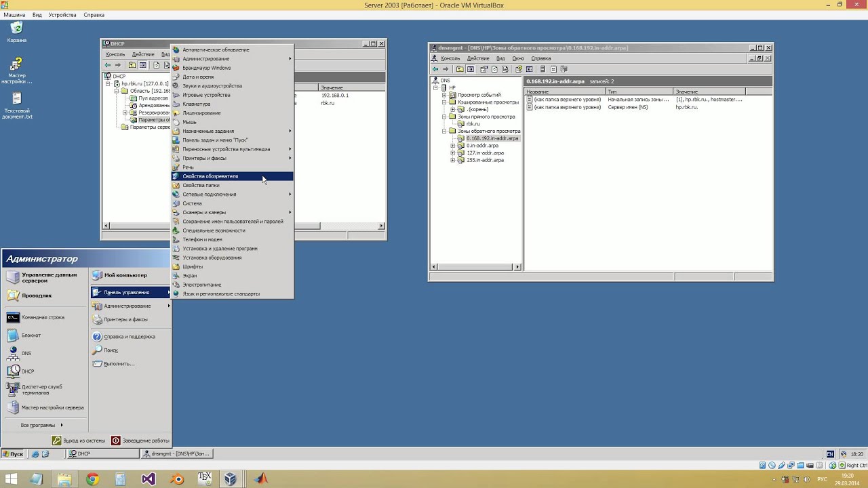
Task: Select Текстовый документ.txt desktop file
Action: tap(17, 106)
